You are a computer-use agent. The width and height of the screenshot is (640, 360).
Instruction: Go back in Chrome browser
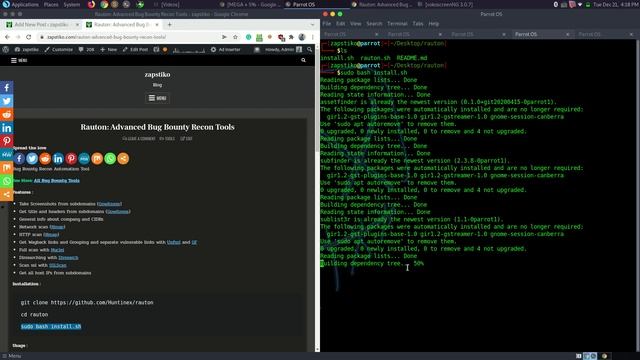7,37
